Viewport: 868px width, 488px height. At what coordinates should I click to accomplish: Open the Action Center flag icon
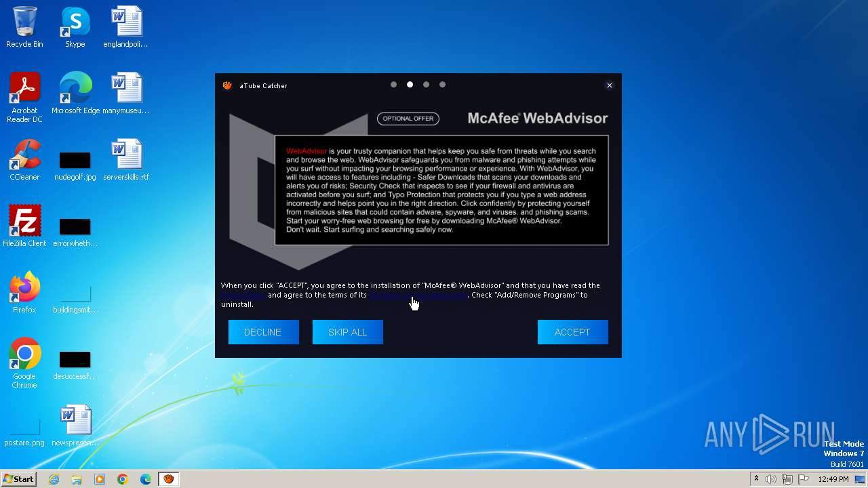pos(804,479)
